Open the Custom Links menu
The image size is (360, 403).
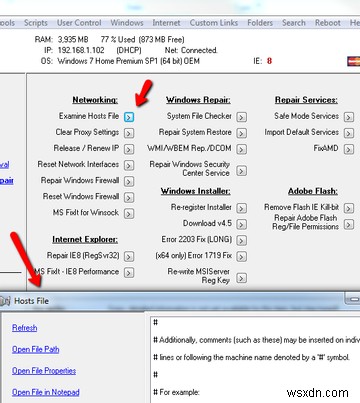214,23
